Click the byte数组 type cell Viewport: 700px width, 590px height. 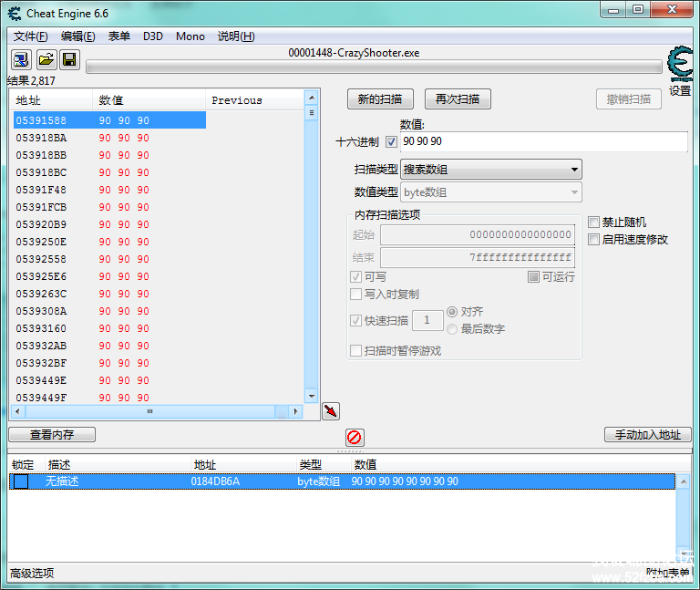point(319,481)
